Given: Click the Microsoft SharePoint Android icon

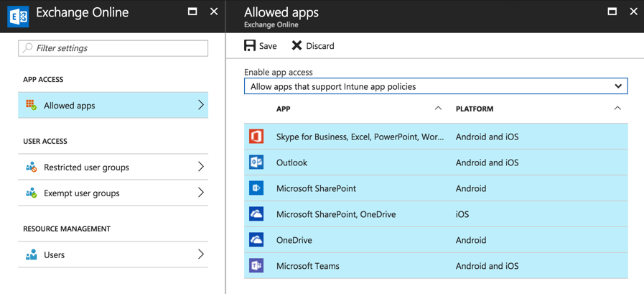Looking at the screenshot, I should [256, 188].
